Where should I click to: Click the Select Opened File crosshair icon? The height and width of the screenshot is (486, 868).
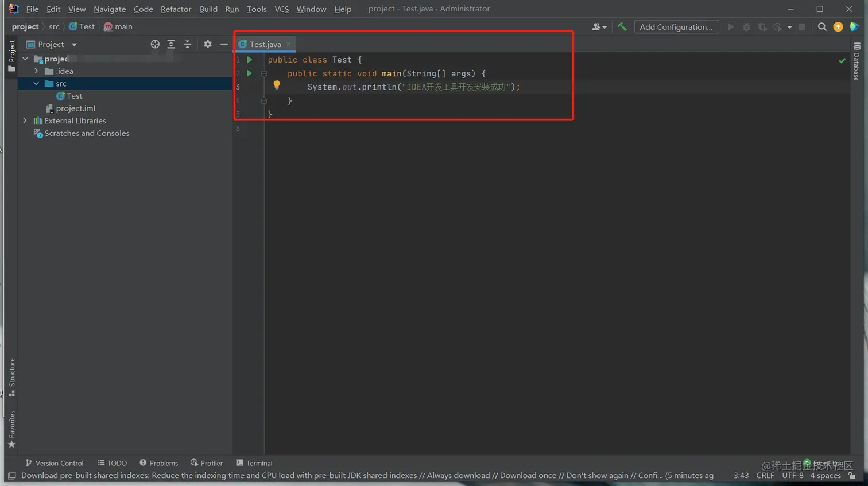click(x=155, y=44)
